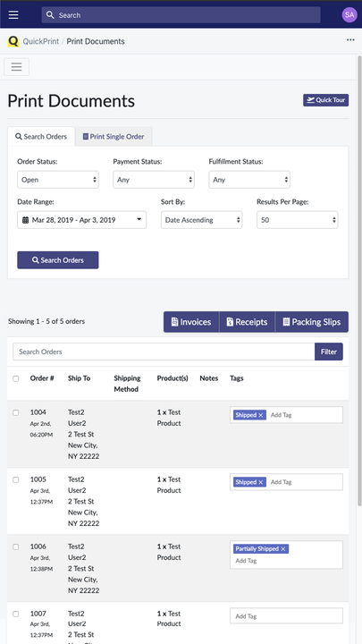
Task: Check the box for order 1007
Action: (15, 614)
